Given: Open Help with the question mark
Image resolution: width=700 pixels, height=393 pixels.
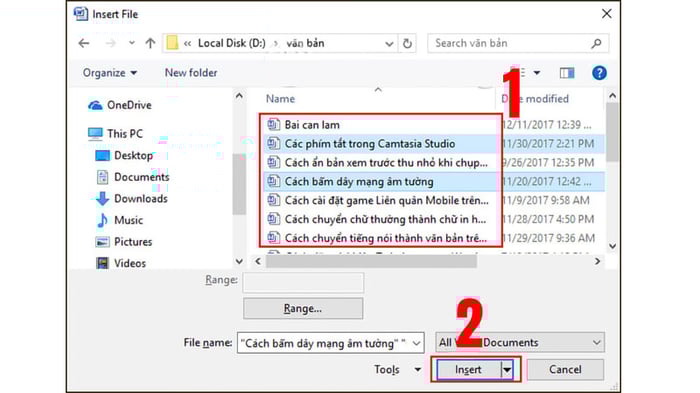Looking at the screenshot, I should (x=599, y=73).
